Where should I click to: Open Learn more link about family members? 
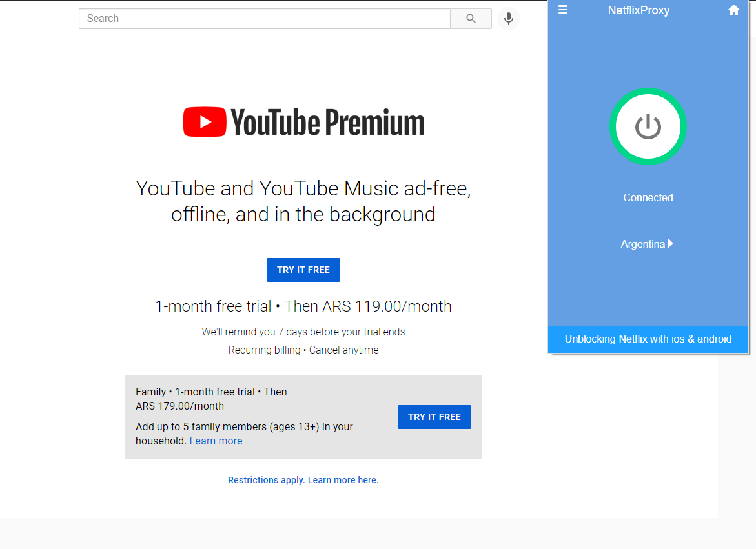click(x=216, y=441)
